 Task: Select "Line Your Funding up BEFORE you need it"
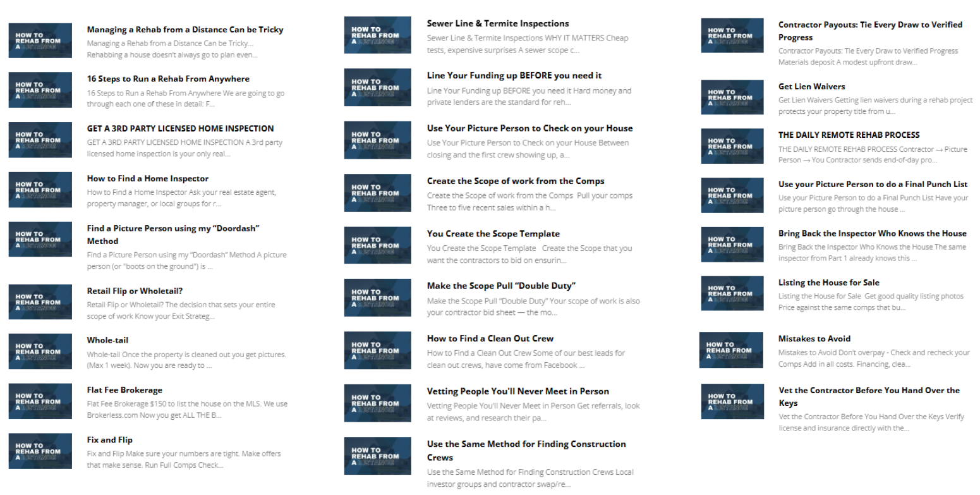pos(514,76)
